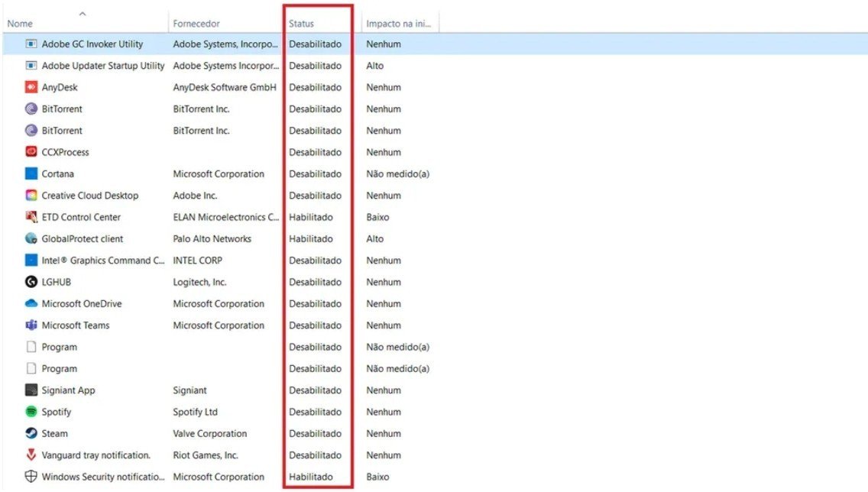This screenshot has height=492, width=868.
Task: Click the "GlobalProtect client" name
Action: [83, 238]
